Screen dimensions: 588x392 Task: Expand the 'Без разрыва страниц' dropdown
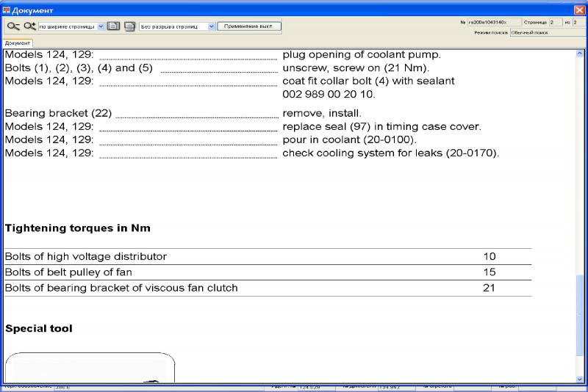tap(212, 26)
